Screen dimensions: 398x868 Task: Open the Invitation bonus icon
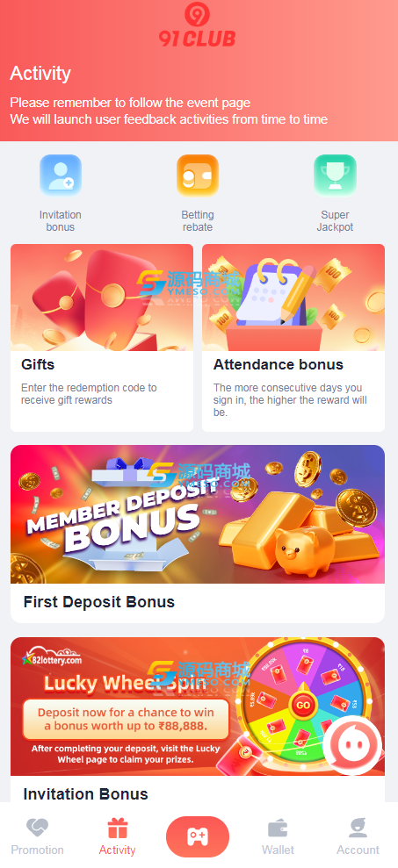pos(61,176)
